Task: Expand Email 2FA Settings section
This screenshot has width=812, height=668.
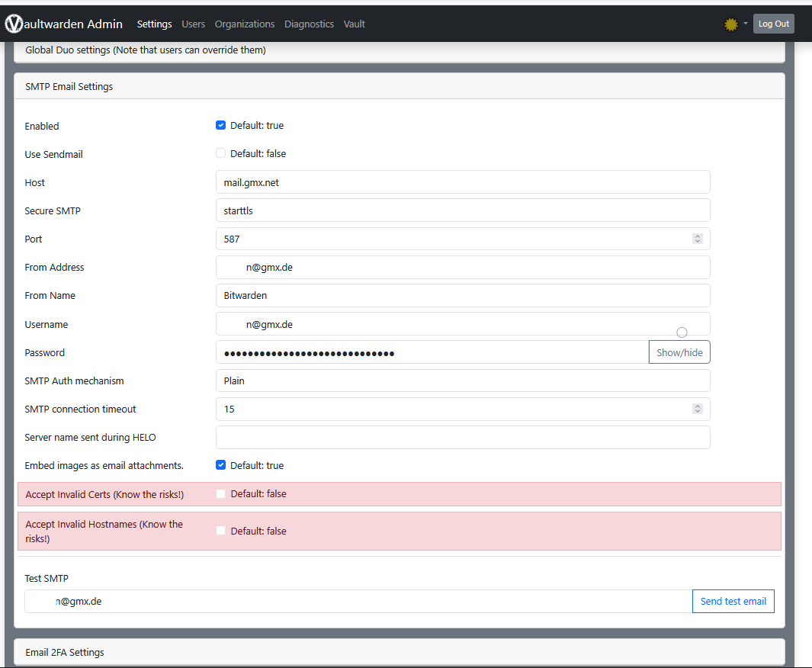Action: 400,653
